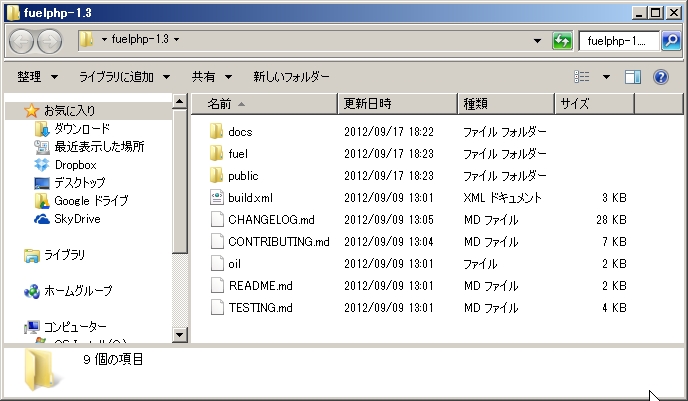Image resolution: width=688 pixels, height=401 pixels.
Task: Click the Back navigation arrow button
Action: [x=21, y=41]
